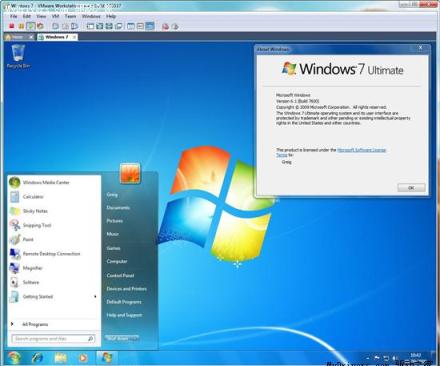Open Sticky Notes from the Start menu
The height and width of the screenshot is (366, 440).
click(54, 211)
